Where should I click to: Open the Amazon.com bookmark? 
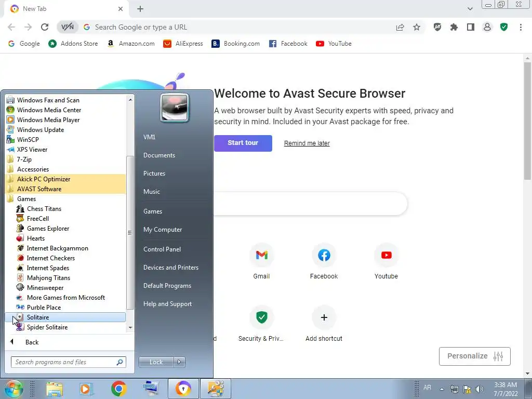pyautogui.click(x=130, y=44)
